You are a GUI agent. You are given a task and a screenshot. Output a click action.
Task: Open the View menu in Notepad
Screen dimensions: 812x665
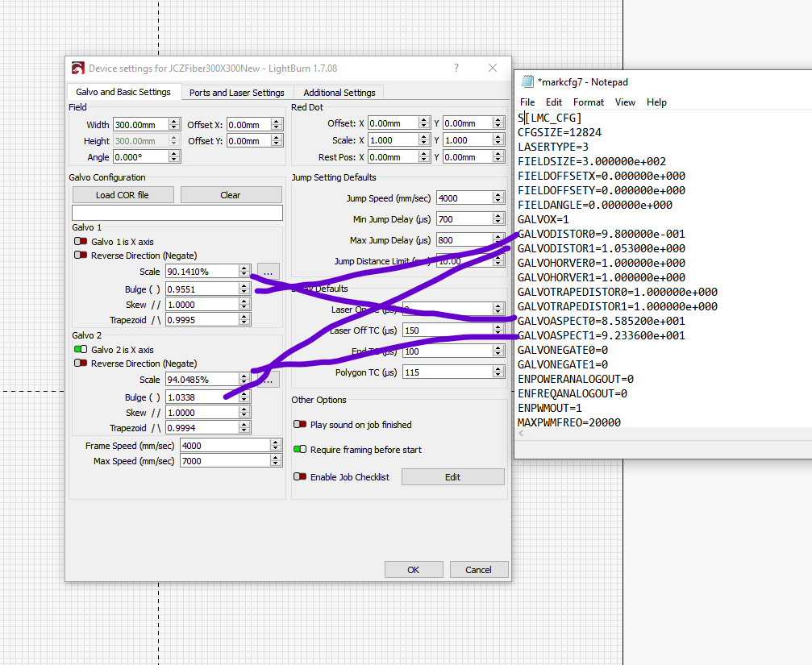[x=625, y=102]
